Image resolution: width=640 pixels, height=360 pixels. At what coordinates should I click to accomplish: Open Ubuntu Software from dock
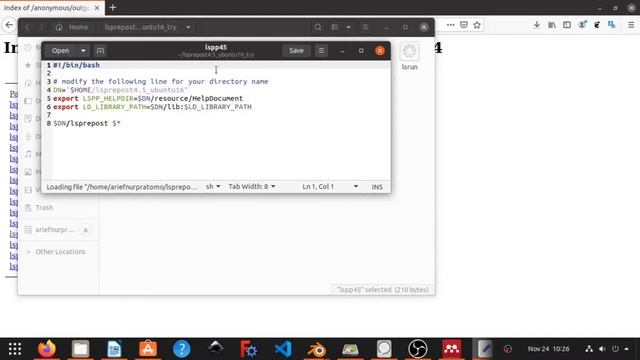tap(148, 349)
